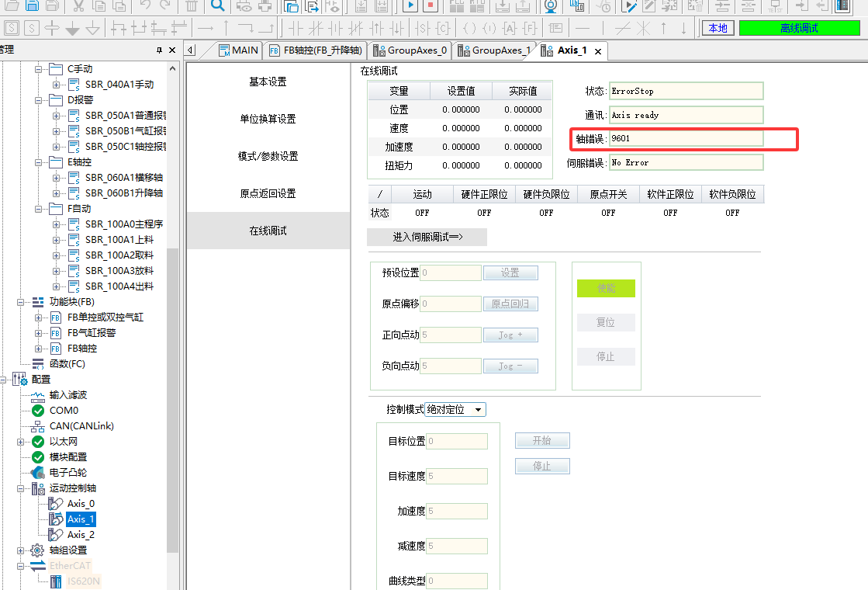Click the EtherCAT arrows icon in tree
The width and height of the screenshot is (868, 590).
[x=37, y=565]
